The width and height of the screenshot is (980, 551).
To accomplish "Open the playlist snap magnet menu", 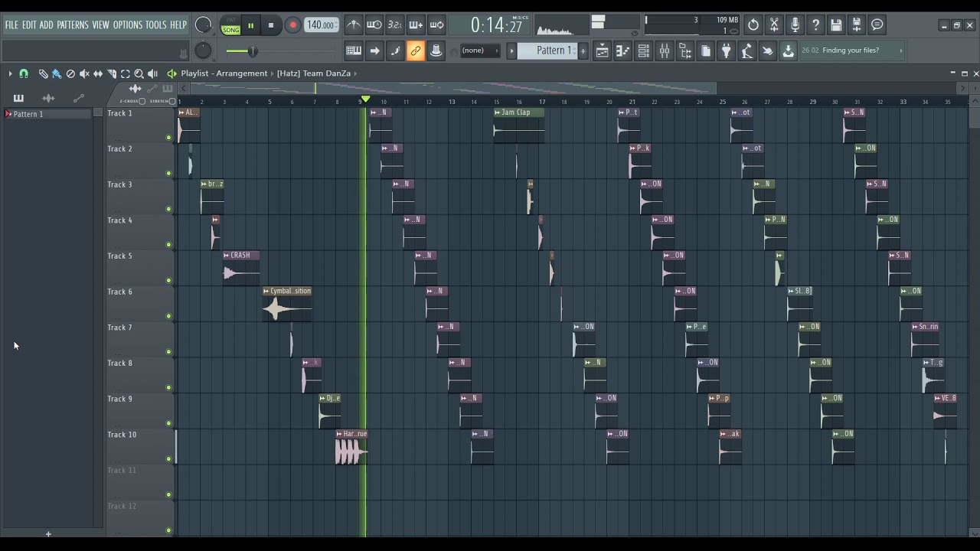I will (x=24, y=73).
